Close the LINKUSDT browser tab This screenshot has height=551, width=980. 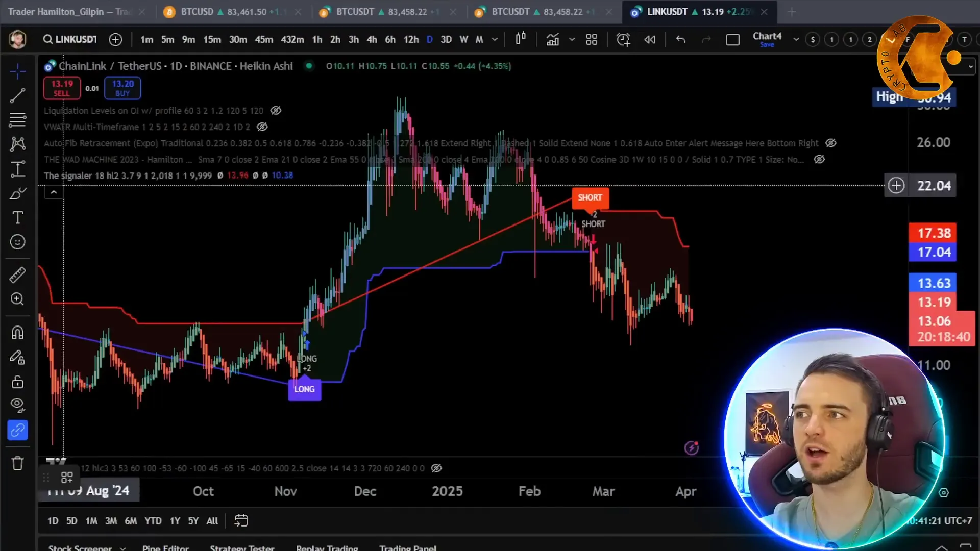point(764,12)
